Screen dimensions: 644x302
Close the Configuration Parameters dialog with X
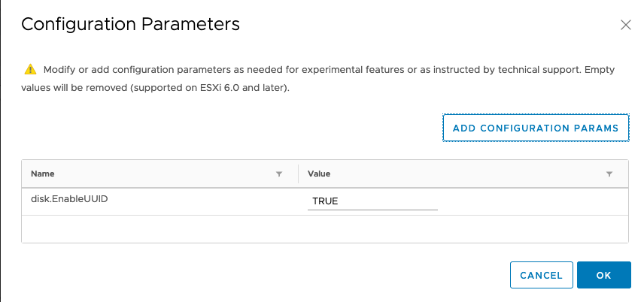[625, 25]
